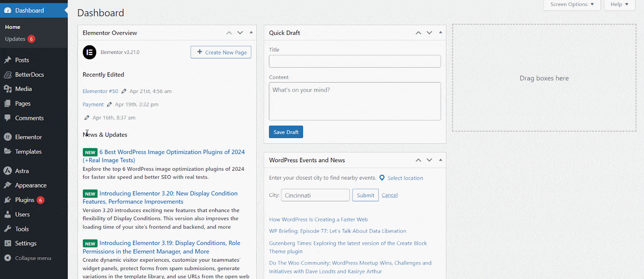Collapse the Quick Draft panel

pos(440,32)
